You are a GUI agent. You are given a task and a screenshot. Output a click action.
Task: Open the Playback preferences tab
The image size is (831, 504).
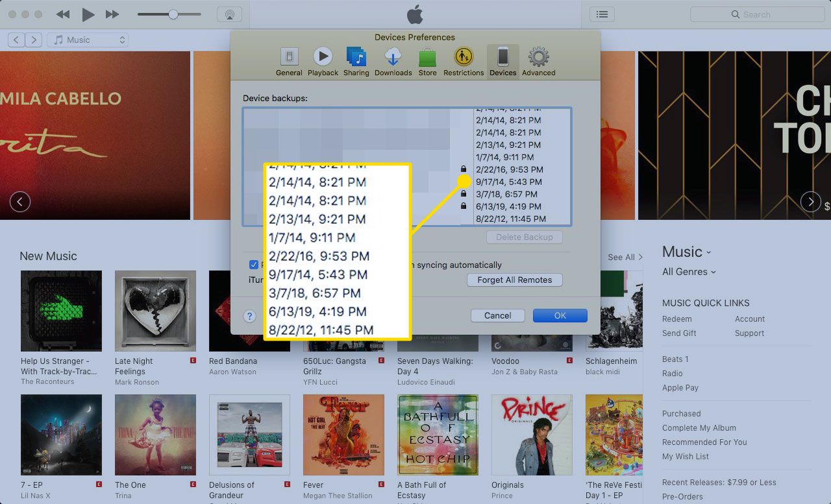click(323, 62)
